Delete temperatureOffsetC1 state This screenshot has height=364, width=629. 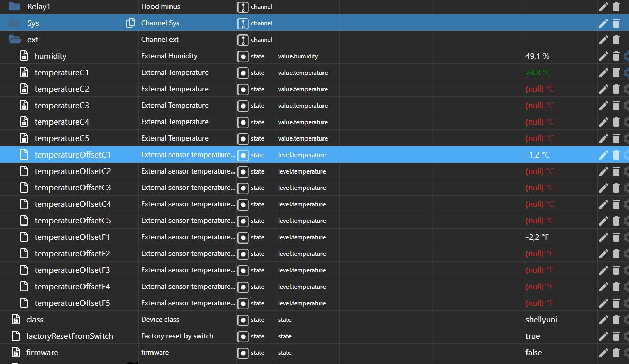616,155
